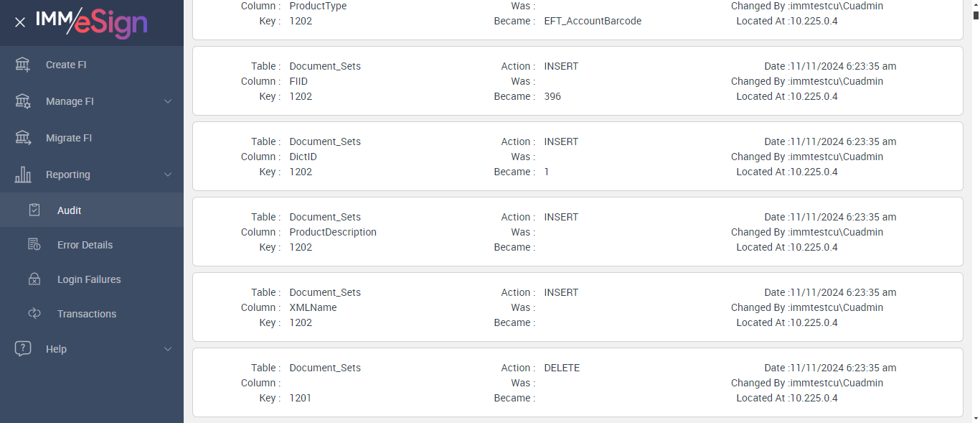
Task: Click the Help question bubble icon
Action: coord(23,349)
